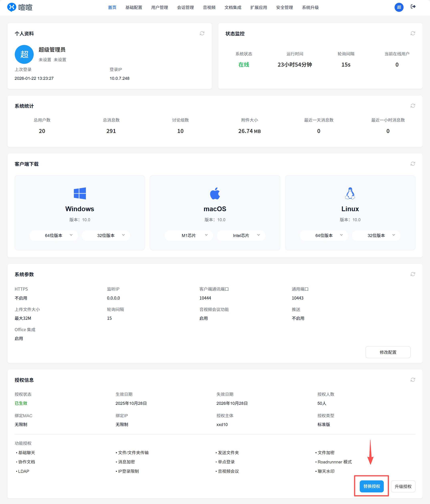The height and width of the screenshot is (504, 430).
Task: Expand the macOS M1芯片 dropdown
Action: [189, 235]
